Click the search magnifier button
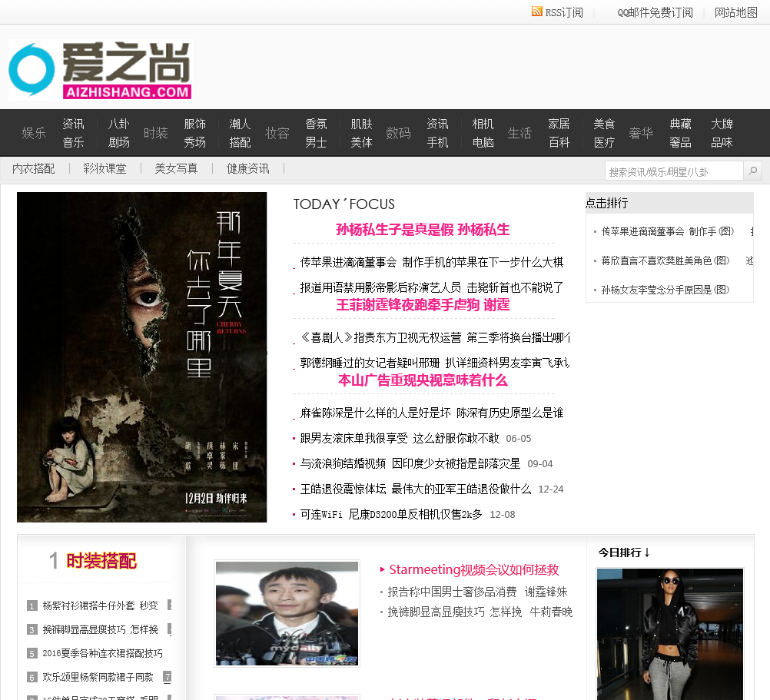The height and width of the screenshot is (700, 770). point(752,171)
